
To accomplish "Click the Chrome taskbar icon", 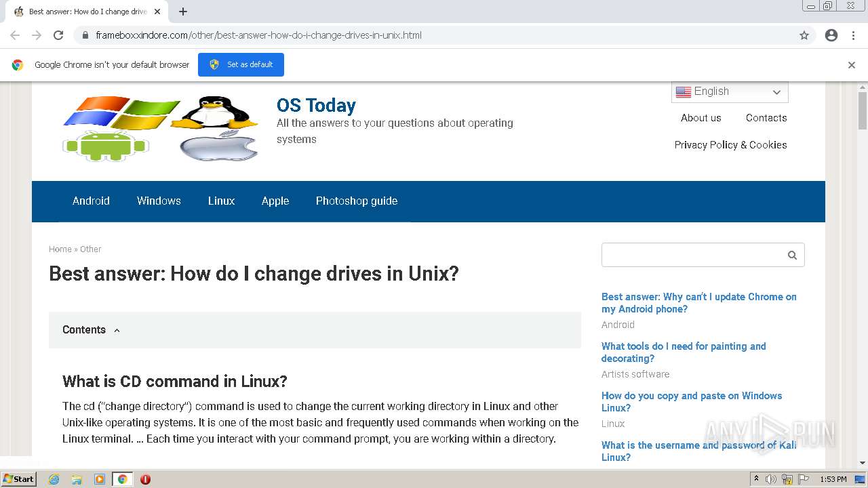I will [x=122, y=479].
